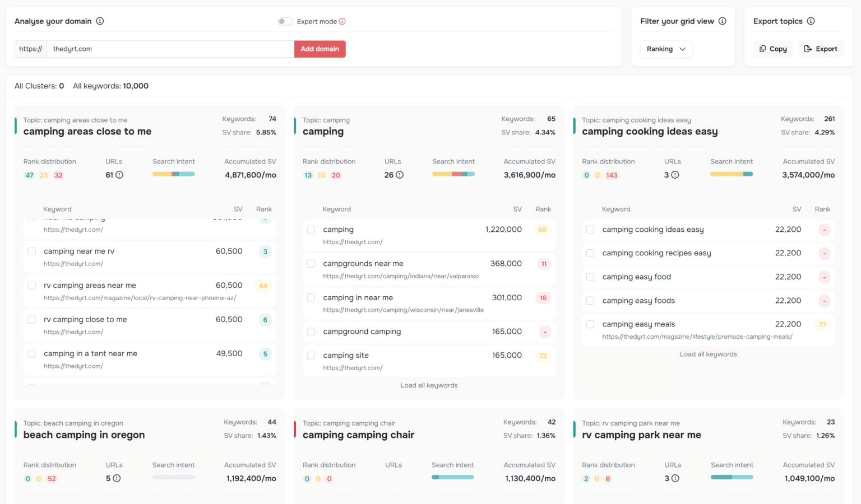861x504 pixels.
Task: Open the info tooltip next to Analyse your domain
Action: tap(100, 21)
